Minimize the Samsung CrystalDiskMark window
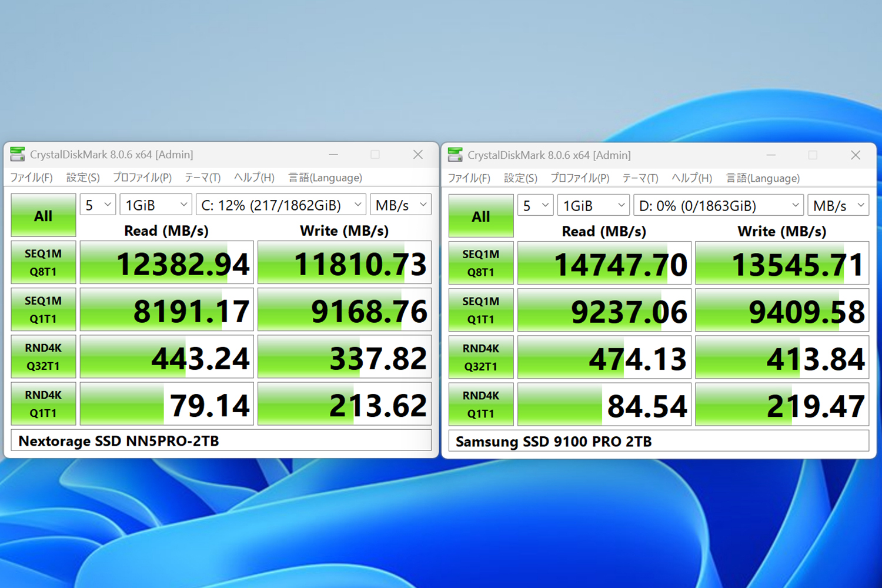 771,155
